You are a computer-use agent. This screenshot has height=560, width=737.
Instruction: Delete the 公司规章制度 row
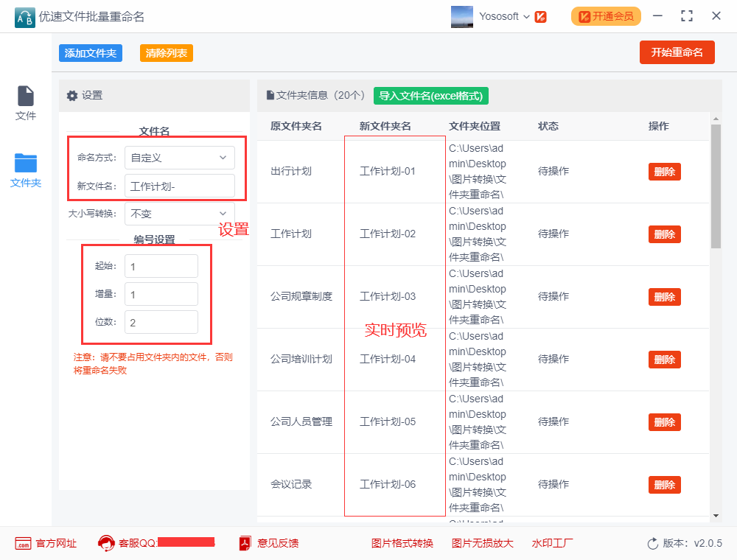[x=664, y=297]
